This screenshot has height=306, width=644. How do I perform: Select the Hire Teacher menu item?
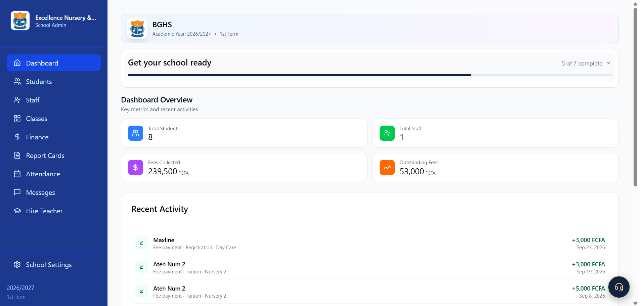pyautogui.click(x=54, y=211)
